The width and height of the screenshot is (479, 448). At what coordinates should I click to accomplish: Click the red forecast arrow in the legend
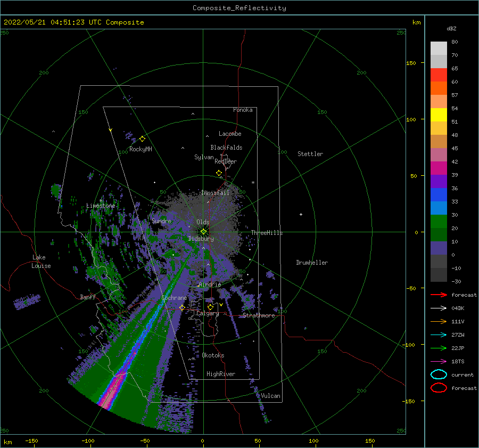[x=439, y=295]
